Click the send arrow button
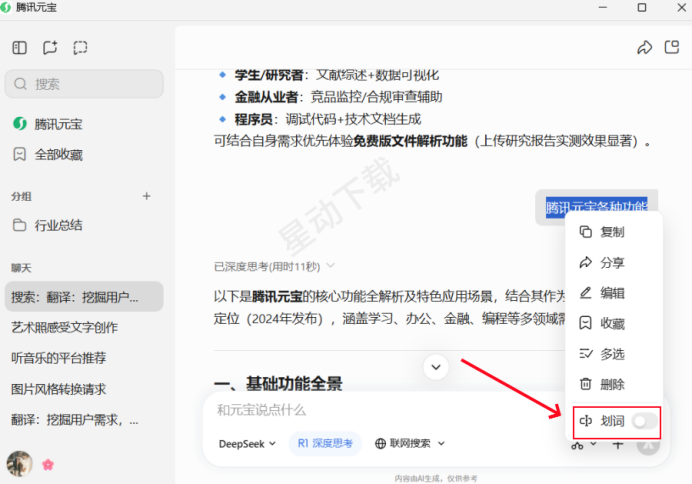692x484 pixels. 648,445
